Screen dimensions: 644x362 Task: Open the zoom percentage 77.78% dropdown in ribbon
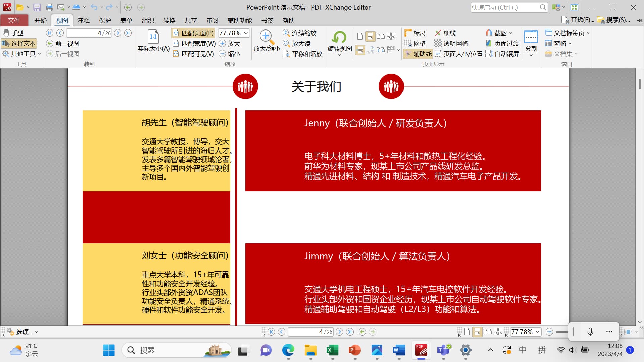click(246, 33)
